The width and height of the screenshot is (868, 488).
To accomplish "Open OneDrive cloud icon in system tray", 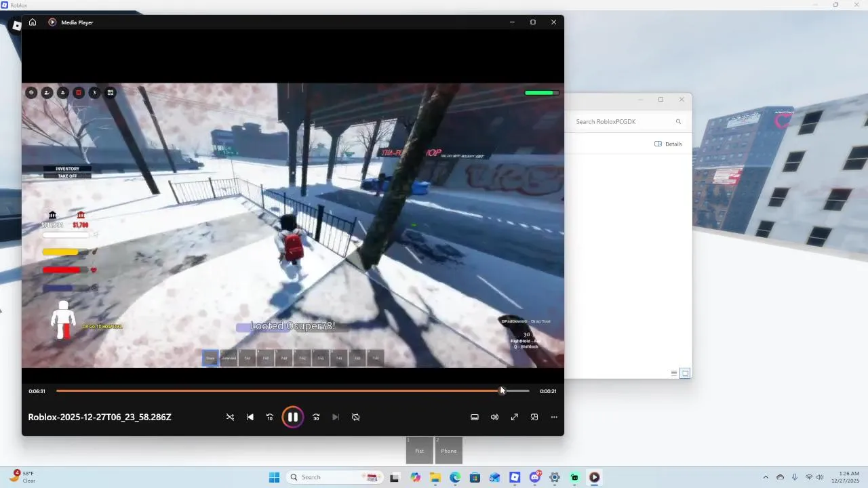I will (780, 477).
